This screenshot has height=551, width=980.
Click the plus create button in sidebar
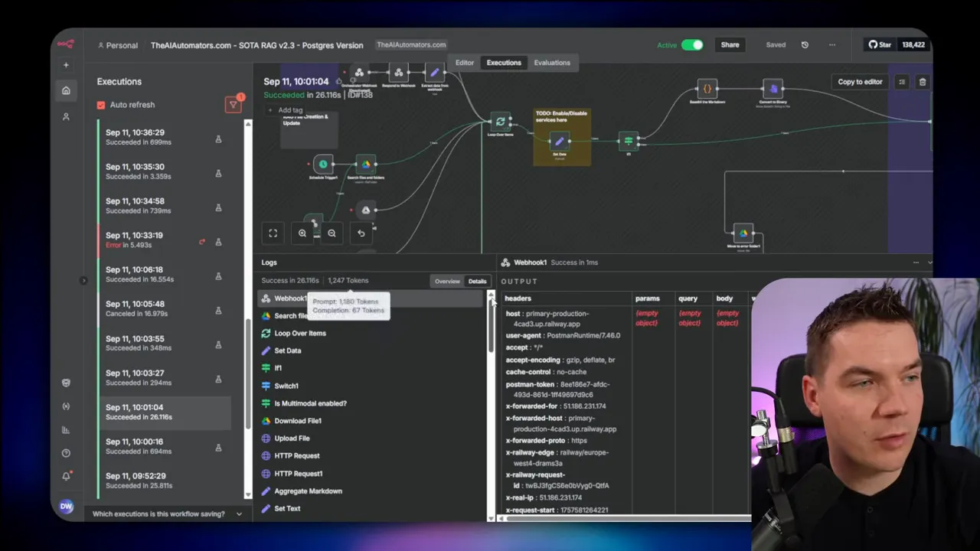point(66,65)
